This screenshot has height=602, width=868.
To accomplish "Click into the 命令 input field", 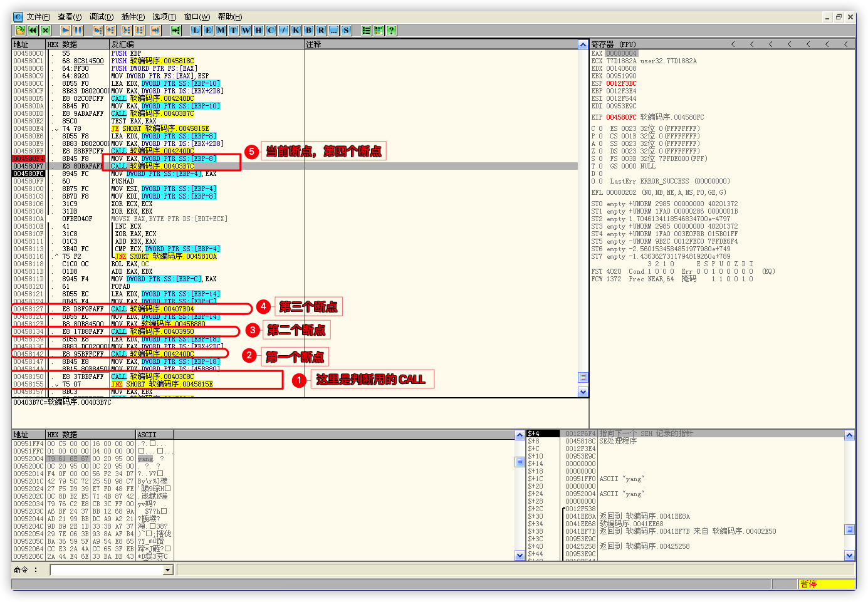I will (x=107, y=570).
